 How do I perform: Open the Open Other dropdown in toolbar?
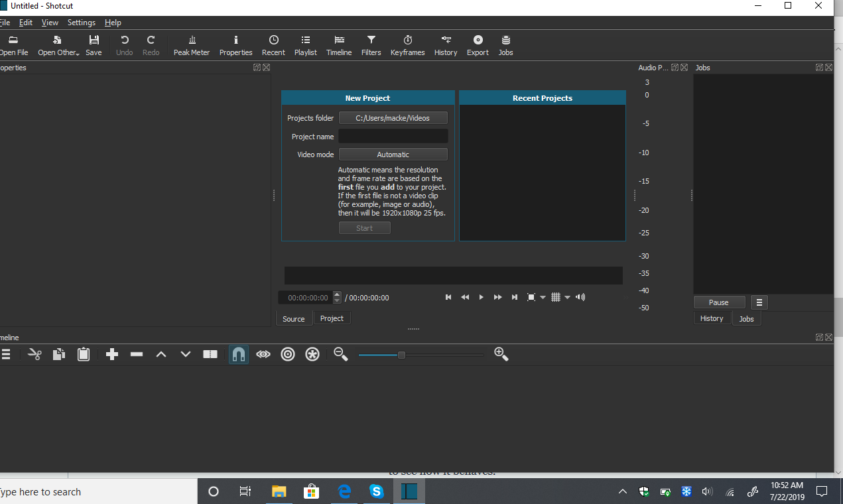point(58,45)
